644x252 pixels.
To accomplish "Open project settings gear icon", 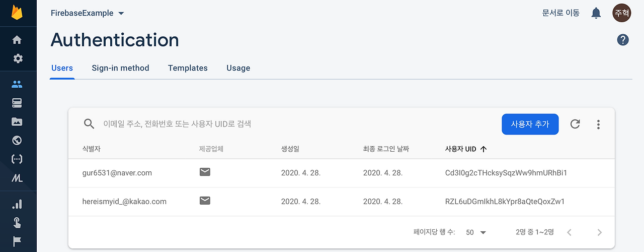I will click(x=18, y=58).
